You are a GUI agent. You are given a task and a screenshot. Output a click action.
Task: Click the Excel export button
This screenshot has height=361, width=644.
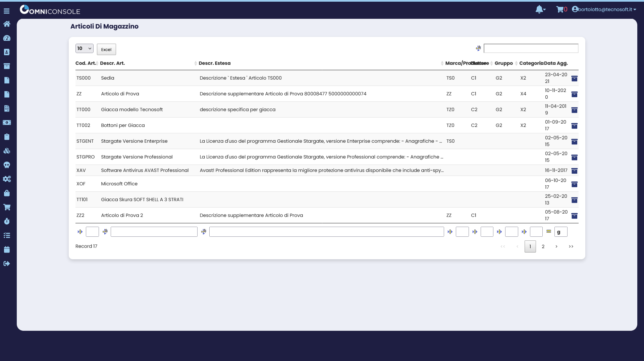click(x=106, y=49)
